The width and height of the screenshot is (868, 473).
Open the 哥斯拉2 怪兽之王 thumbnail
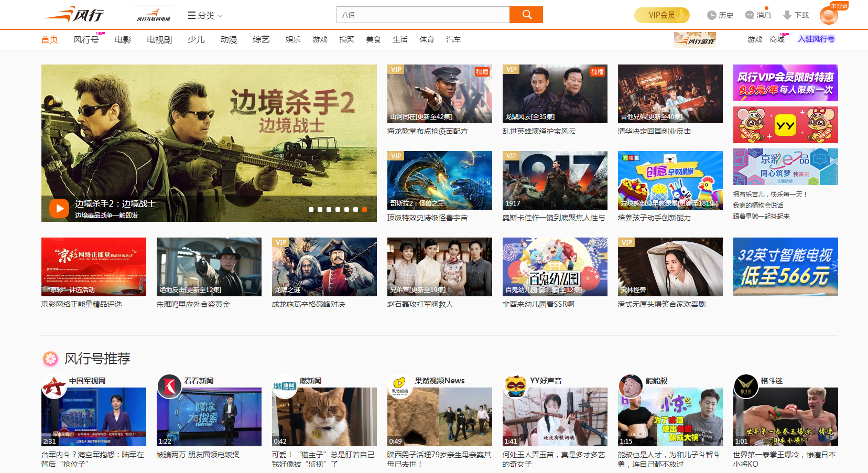(x=439, y=180)
